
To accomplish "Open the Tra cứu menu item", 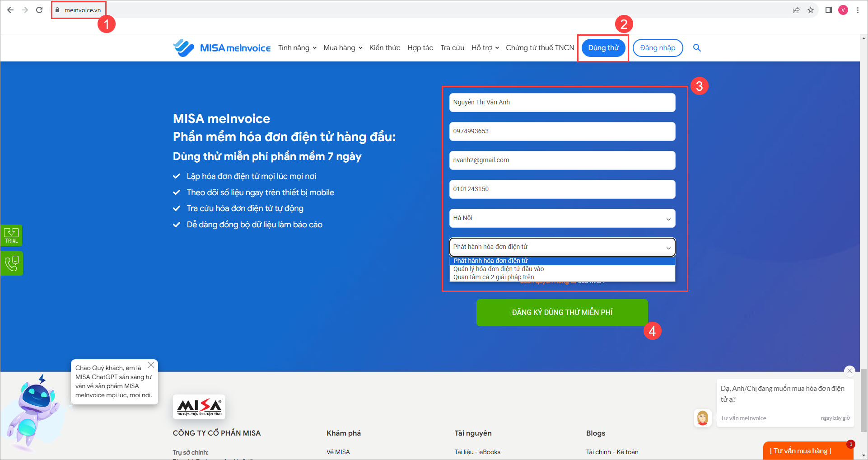I will point(452,48).
